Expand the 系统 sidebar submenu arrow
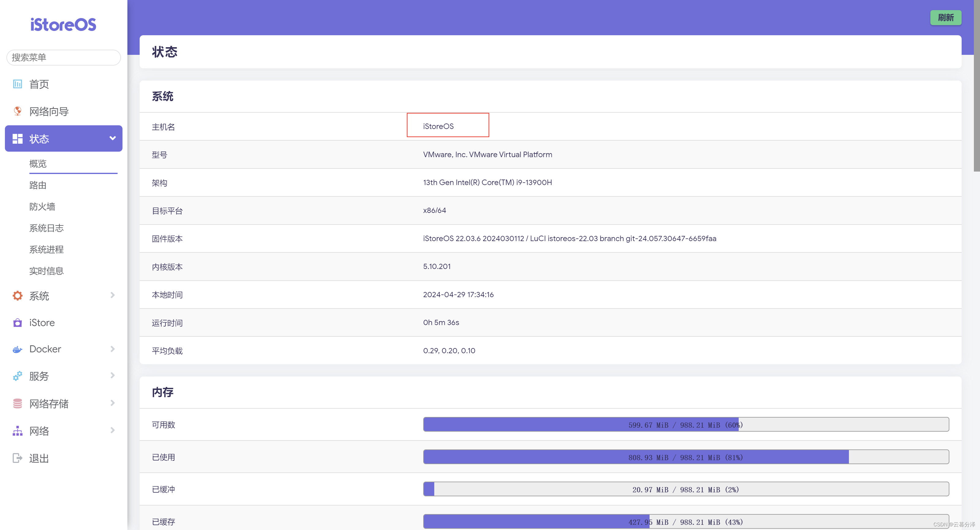The height and width of the screenshot is (530, 980). pyautogui.click(x=113, y=295)
